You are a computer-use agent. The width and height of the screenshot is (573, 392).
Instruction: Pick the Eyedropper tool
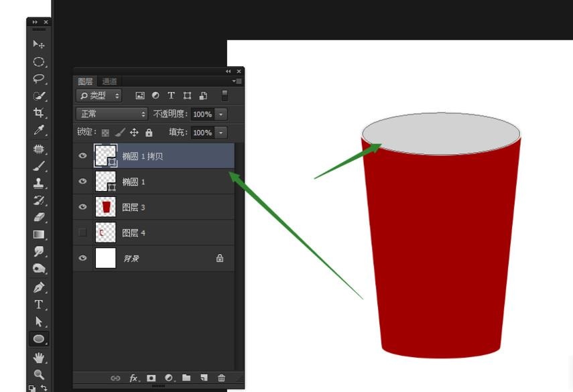39,130
